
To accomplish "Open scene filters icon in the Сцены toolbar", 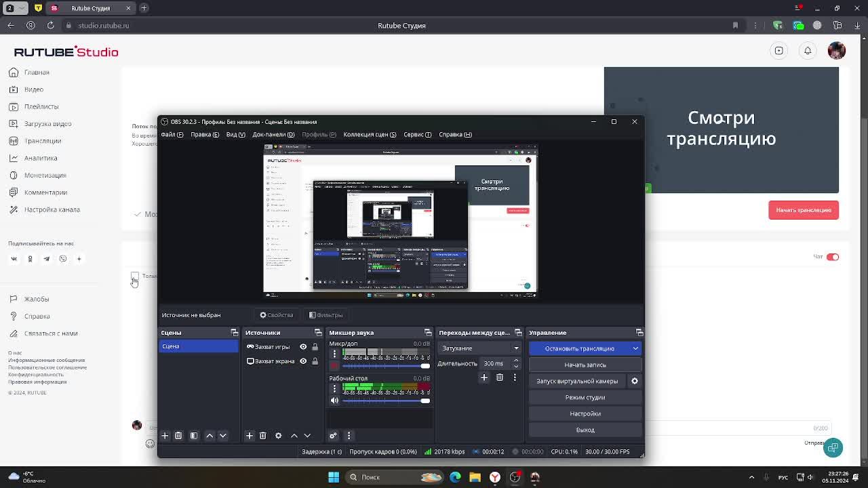I will 194,436.
